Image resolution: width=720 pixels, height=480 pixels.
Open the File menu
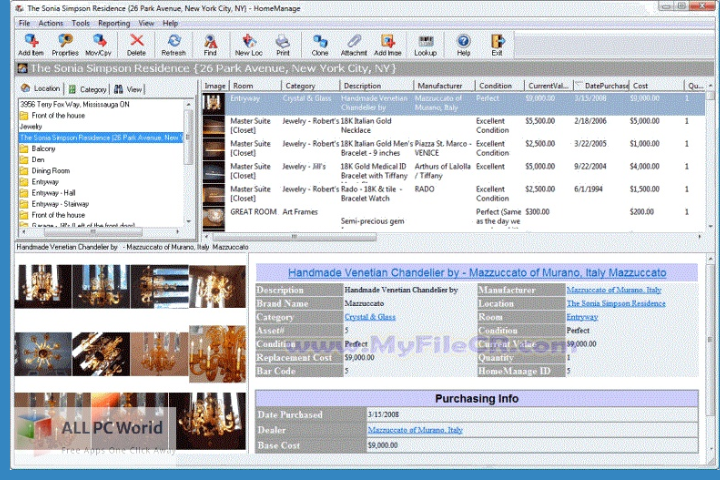24,23
